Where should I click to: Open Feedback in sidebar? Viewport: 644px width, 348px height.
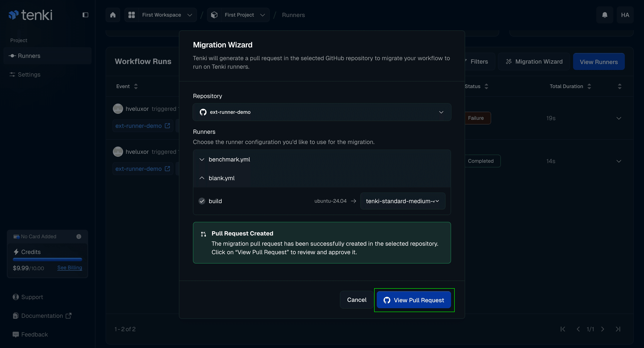coord(30,334)
